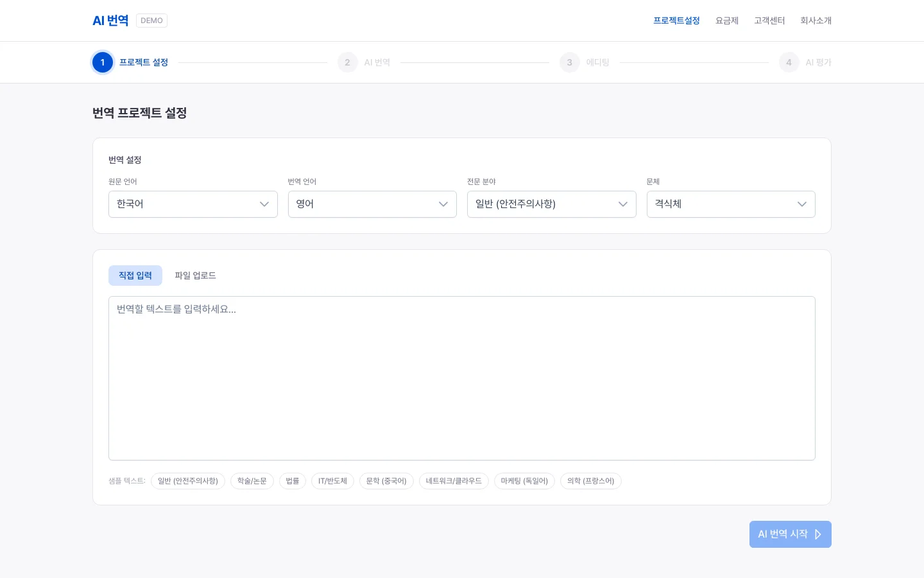Open the target language dropdown showing 영어
The height and width of the screenshot is (578, 924).
(x=372, y=204)
